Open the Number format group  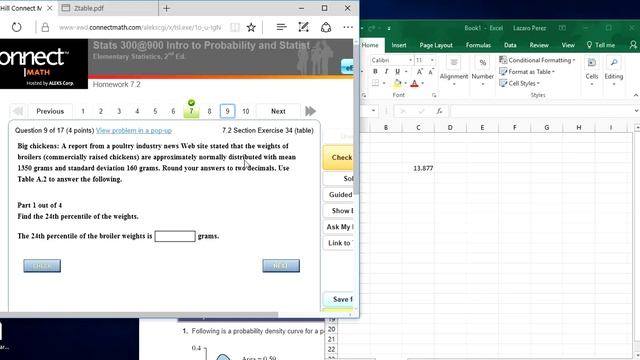click(483, 71)
